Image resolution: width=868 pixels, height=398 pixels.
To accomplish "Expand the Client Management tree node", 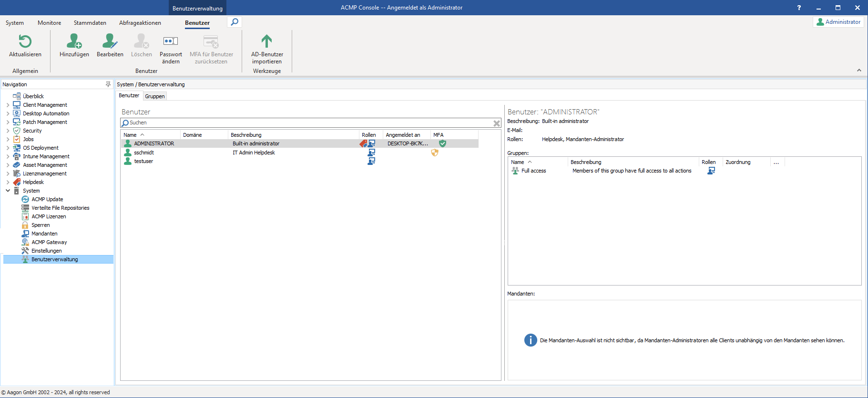I will click(x=8, y=105).
